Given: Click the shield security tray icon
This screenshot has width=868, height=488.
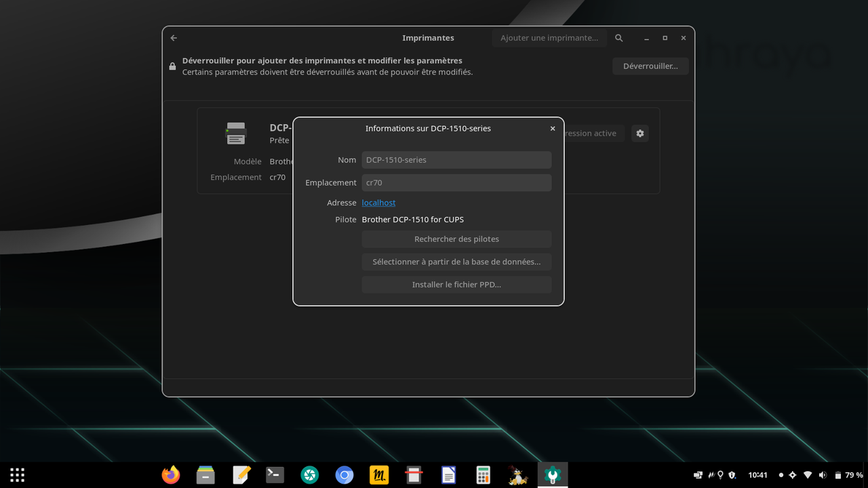Looking at the screenshot, I should coord(732,475).
